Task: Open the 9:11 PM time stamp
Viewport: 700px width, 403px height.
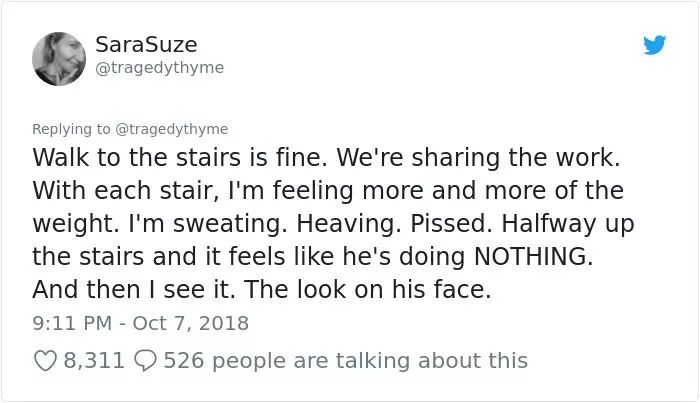Action: tap(72, 323)
